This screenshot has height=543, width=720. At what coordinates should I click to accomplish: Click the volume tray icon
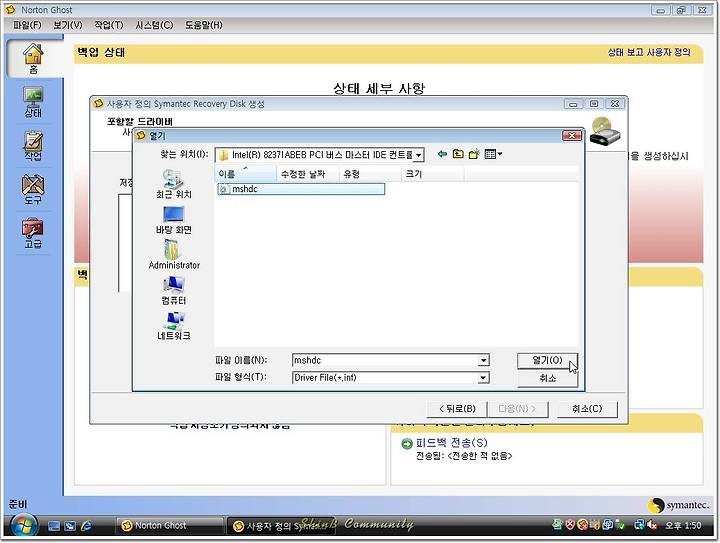point(652,525)
